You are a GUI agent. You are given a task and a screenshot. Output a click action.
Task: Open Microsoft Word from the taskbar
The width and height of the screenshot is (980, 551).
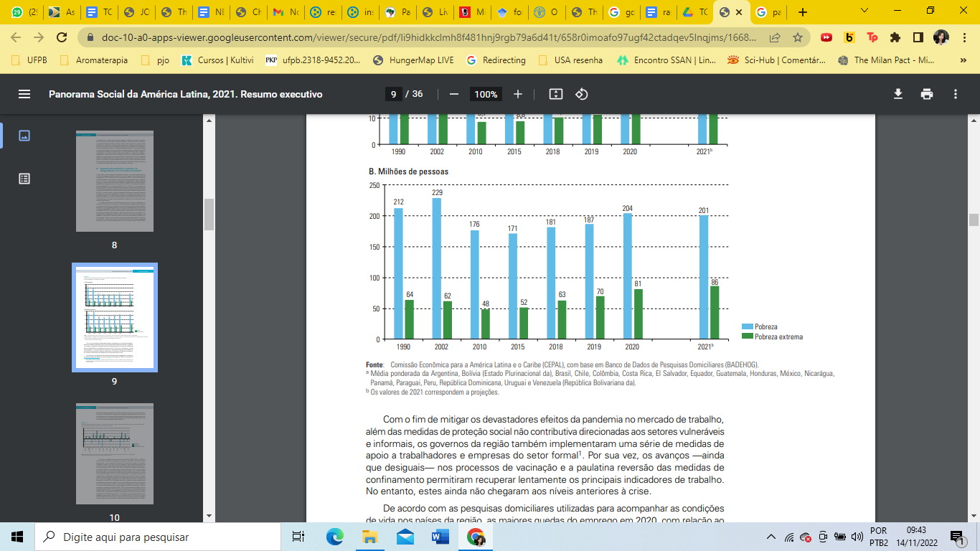tap(440, 537)
